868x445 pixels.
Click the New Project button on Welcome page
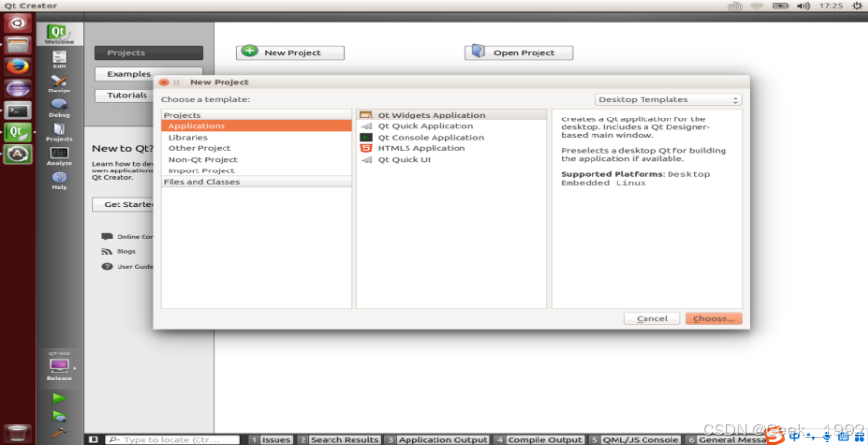pyautogui.click(x=290, y=53)
